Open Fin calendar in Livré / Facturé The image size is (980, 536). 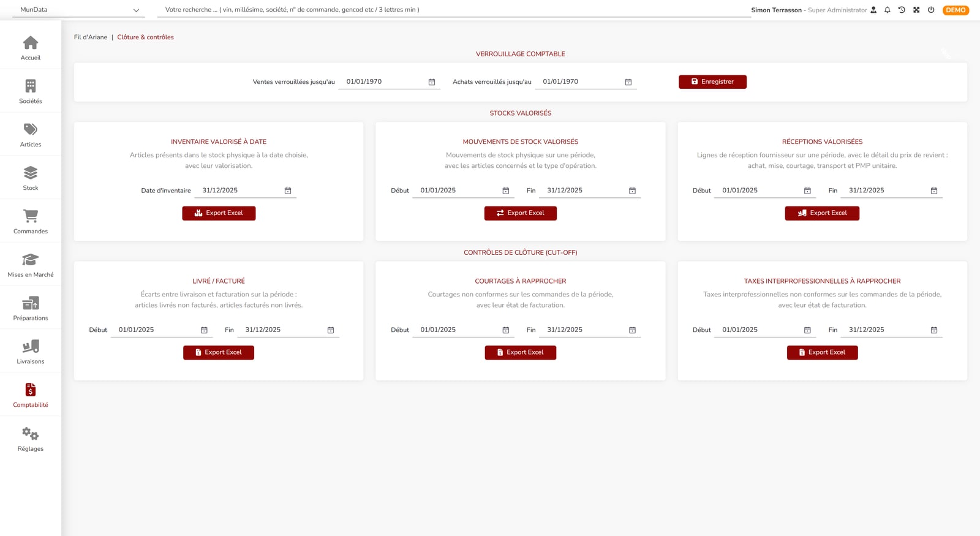coord(331,330)
